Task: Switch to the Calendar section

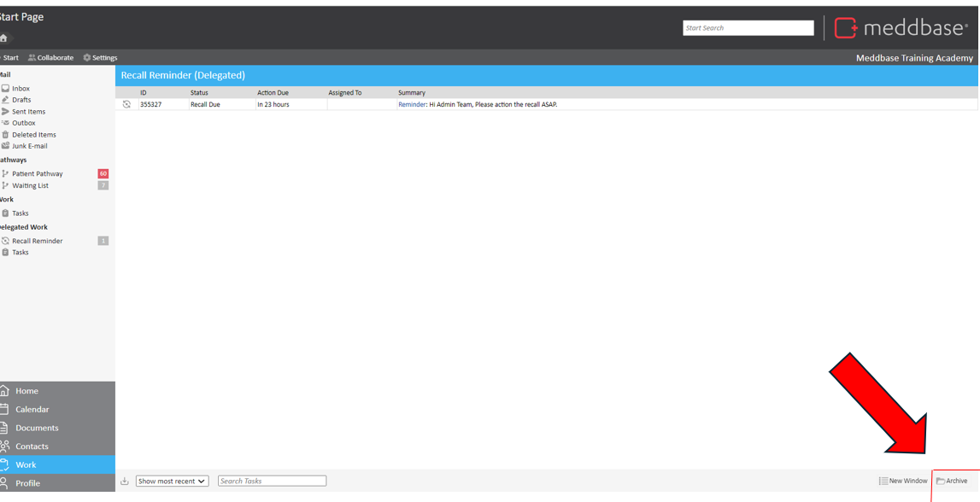Action: 32,409
